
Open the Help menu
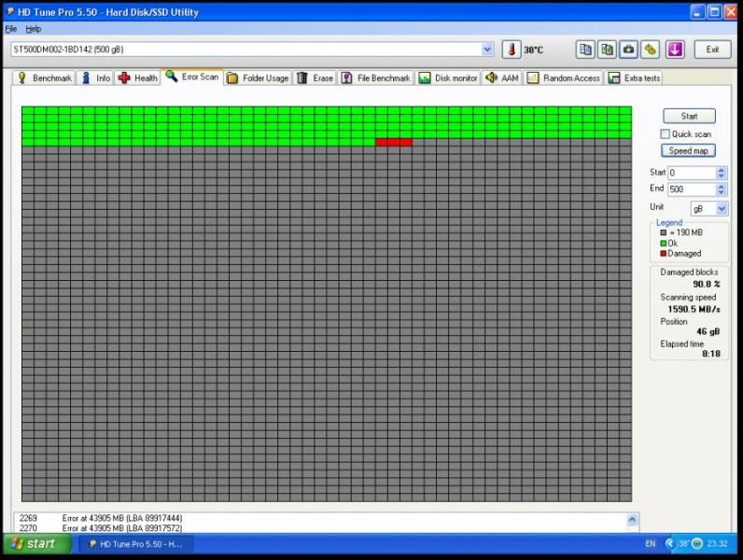coord(34,29)
